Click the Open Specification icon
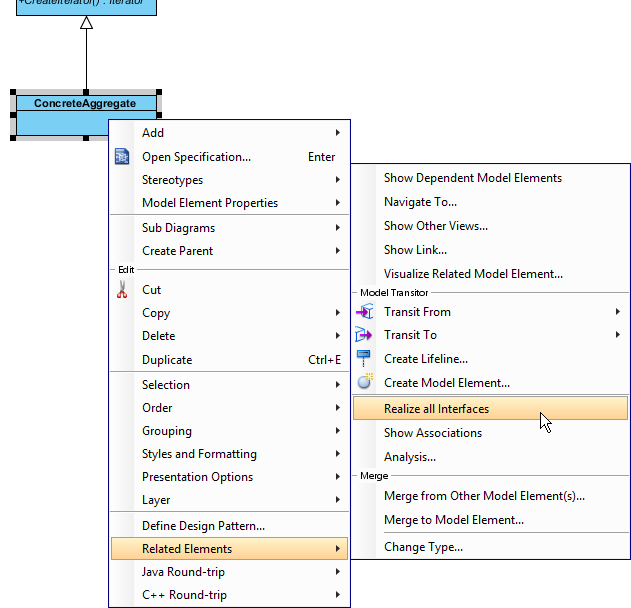 click(x=122, y=157)
